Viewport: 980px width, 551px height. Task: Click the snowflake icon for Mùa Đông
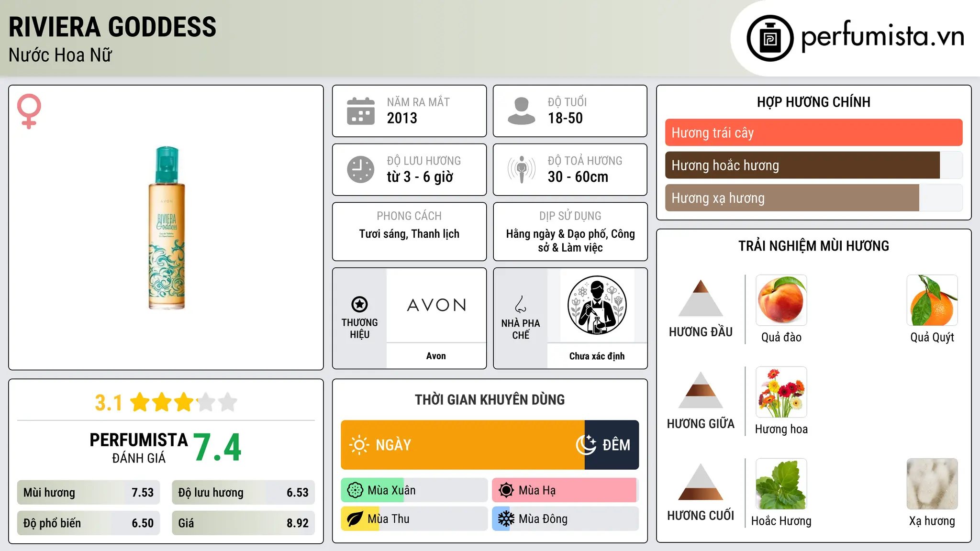506,519
